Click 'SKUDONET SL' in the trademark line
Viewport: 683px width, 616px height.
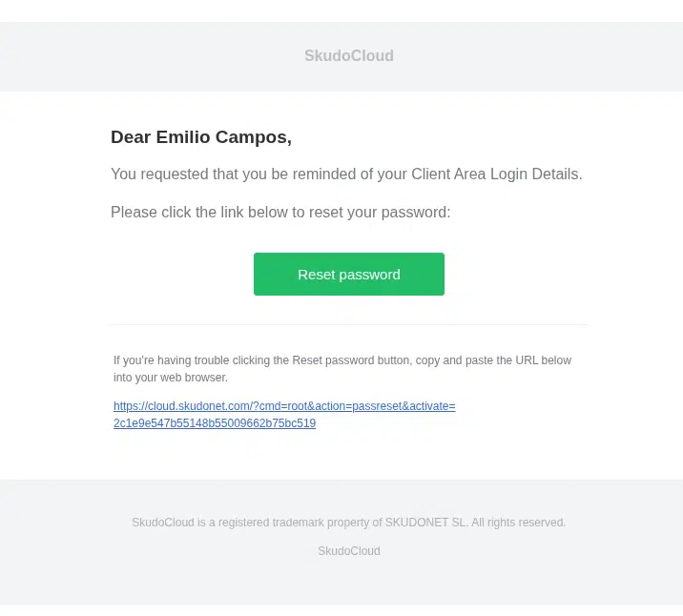425,522
